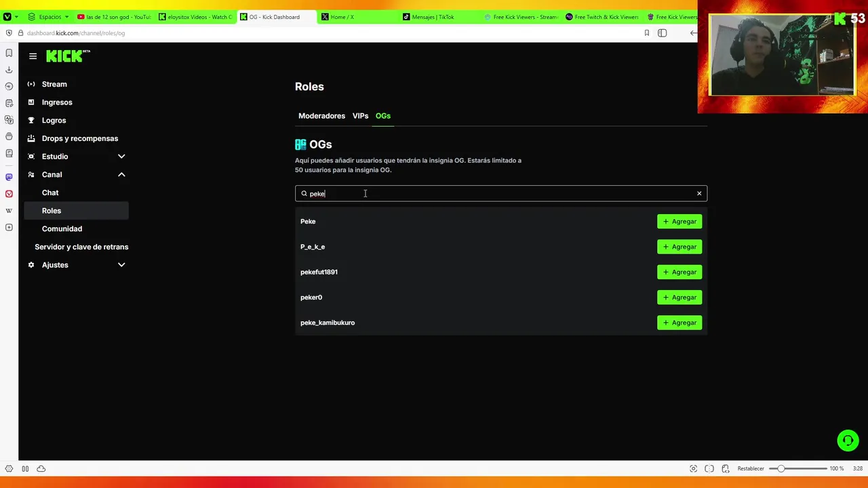Collapse the Canal section chevron
Screen dimensions: 868x488
tap(121, 174)
